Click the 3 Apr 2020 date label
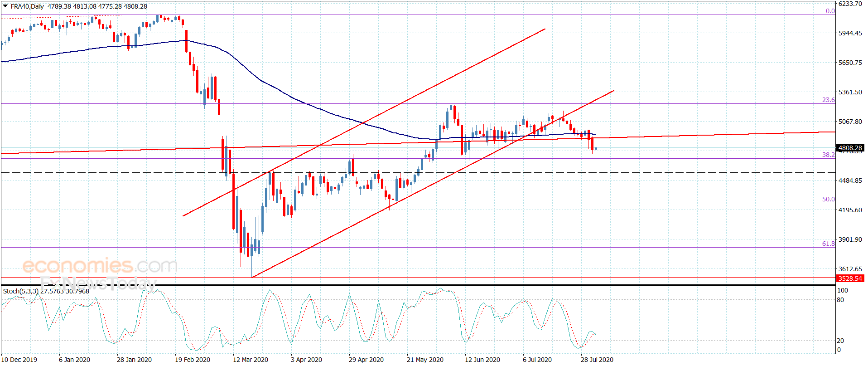 (x=306, y=360)
